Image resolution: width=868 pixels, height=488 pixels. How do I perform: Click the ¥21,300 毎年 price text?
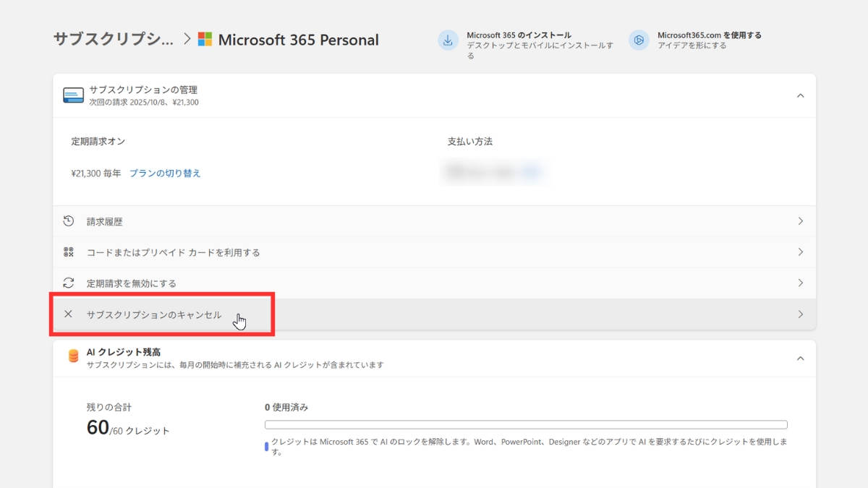click(96, 174)
